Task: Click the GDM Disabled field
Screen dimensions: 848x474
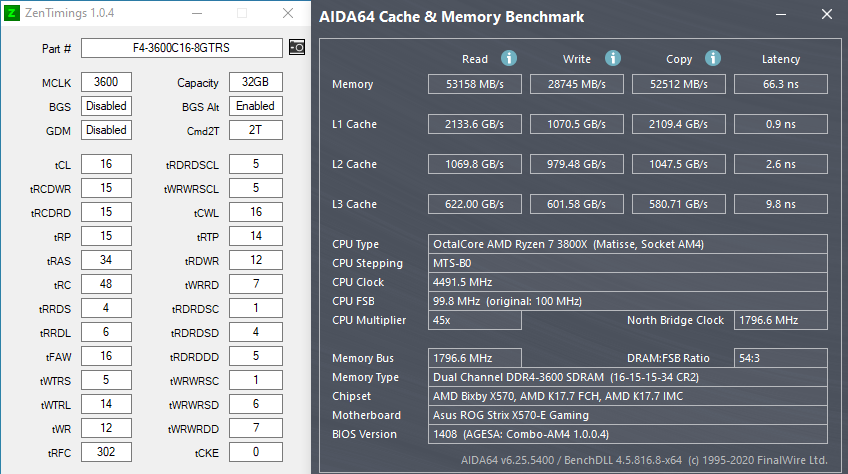Action: pyautogui.click(x=106, y=130)
